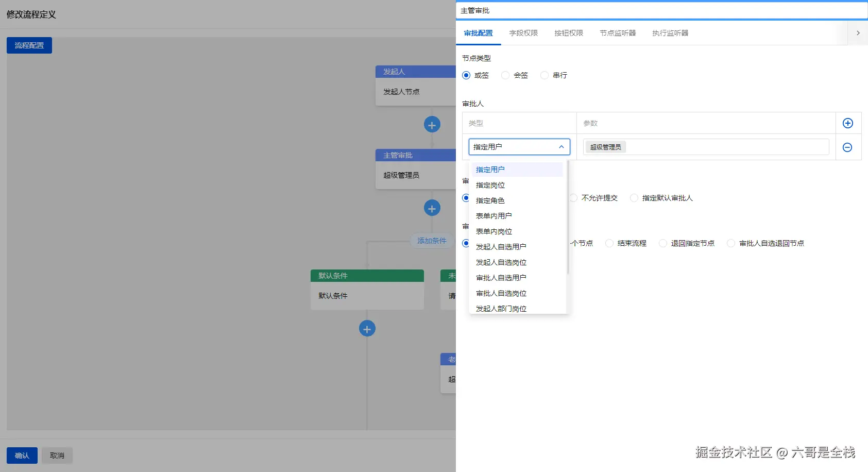Switch to the 字段权限 tab
This screenshot has height=472, width=868.
click(523, 32)
